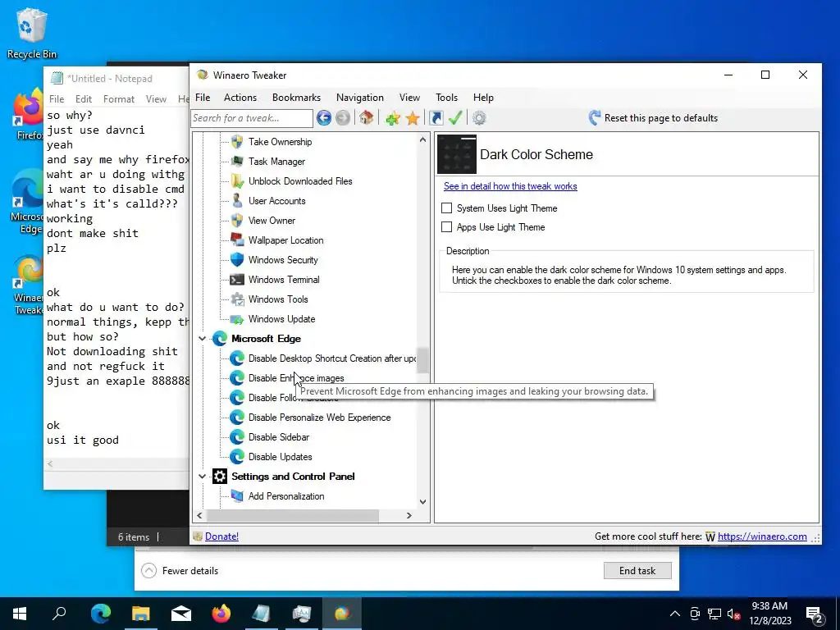Image resolution: width=840 pixels, height=630 pixels.
Task: Show hidden system tray icons chevron
Action: tap(675, 614)
